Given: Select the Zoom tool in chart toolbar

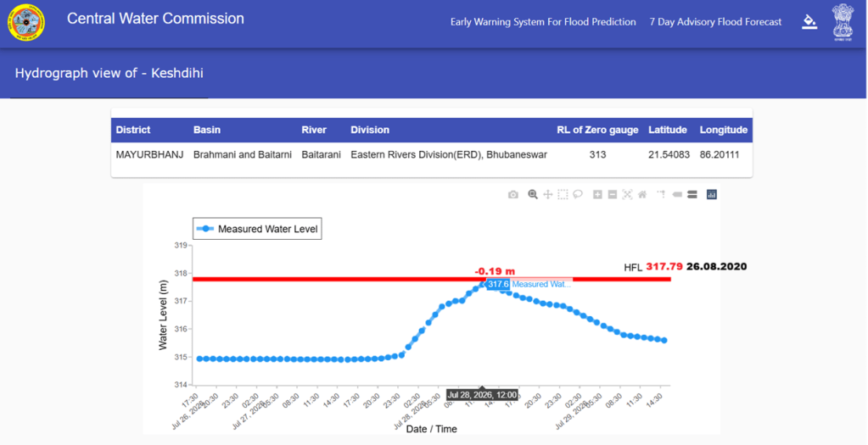Looking at the screenshot, I should [533, 194].
